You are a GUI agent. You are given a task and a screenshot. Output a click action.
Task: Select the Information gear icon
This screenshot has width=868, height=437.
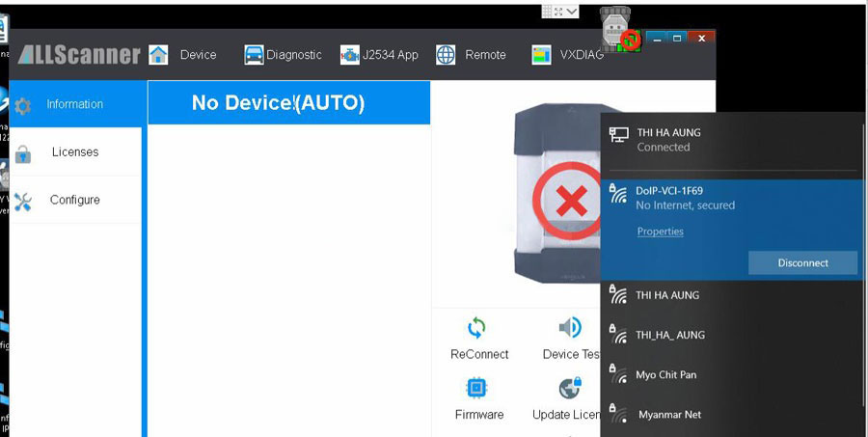coord(23,105)
